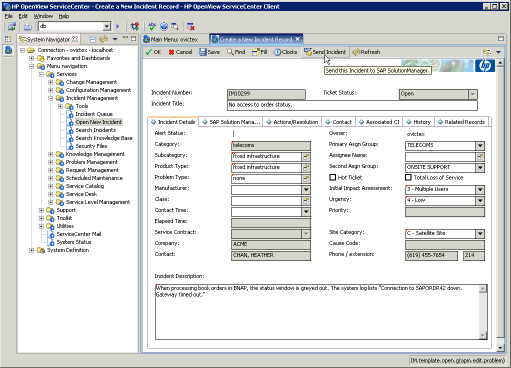Viewport: 511px width, 368px height.
Task: Click the link icon in System Navigator header
Action: point(104,39)
